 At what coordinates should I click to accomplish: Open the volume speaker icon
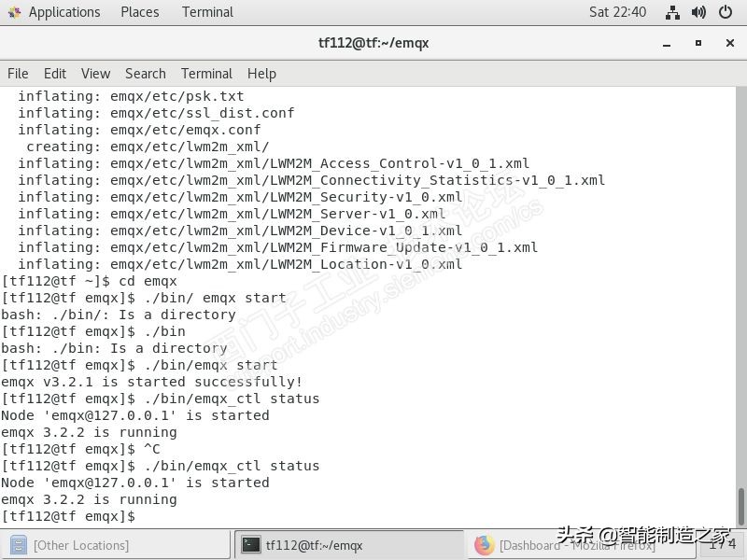(698, 12)
